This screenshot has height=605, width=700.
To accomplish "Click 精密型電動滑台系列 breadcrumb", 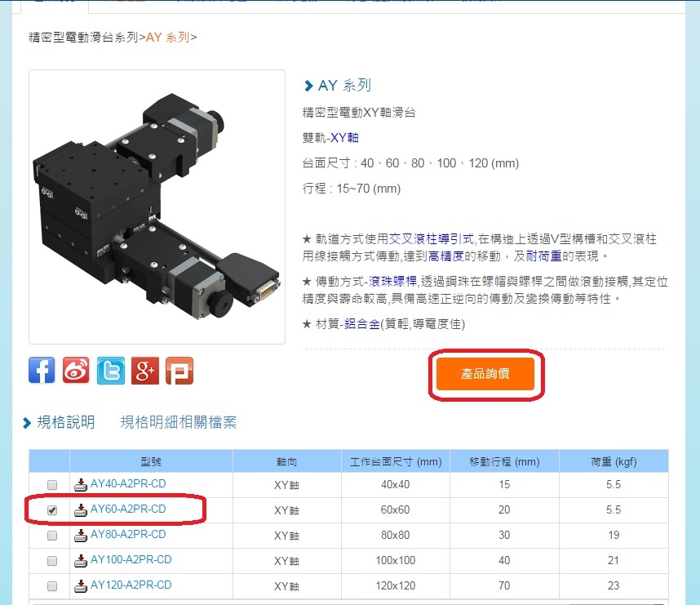I will [x=83, y=37].
